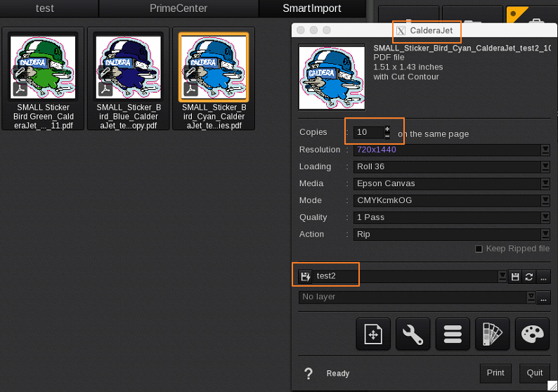The width and height of the screenshot is (558, 392).
Task: Open the color swatch fan icon
Action: coord(492,334)
